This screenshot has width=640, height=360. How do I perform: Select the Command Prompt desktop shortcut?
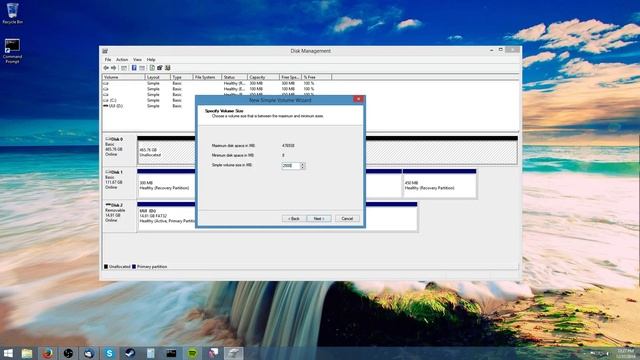click(x=12, y=51)
